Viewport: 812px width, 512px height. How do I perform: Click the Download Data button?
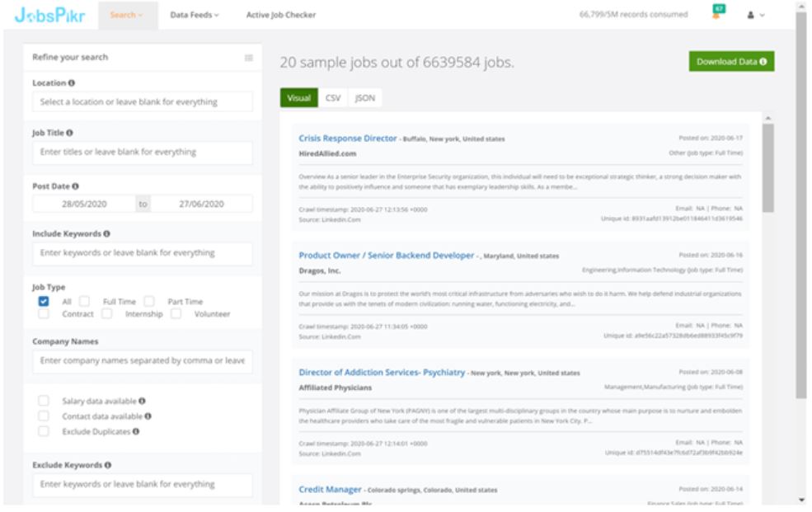731,62
